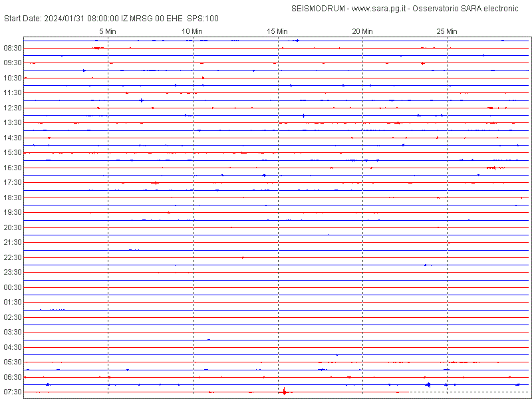Select the 20 Min axis label
This screenshot has height=399, width=532.
362,31
